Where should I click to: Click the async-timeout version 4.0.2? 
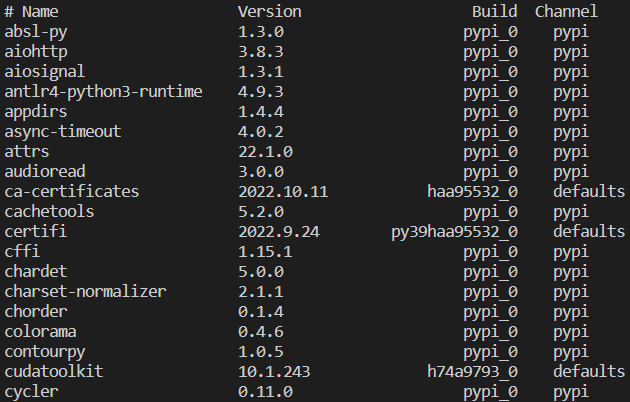(x=260, y=132)
